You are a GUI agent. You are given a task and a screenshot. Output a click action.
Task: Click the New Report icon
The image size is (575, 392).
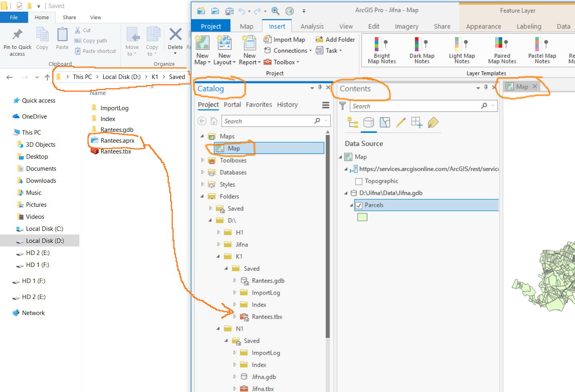point(249,43)
